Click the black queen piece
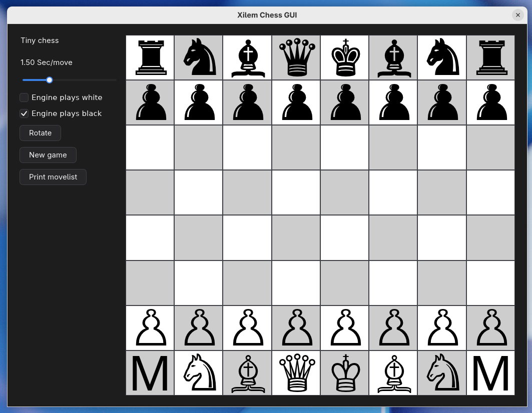Screen dimensions: 532x413 pos(296,57)
